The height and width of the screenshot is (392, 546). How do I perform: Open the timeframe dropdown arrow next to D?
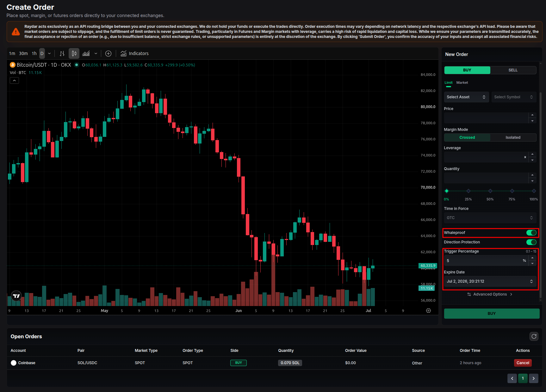pos(49,53)
